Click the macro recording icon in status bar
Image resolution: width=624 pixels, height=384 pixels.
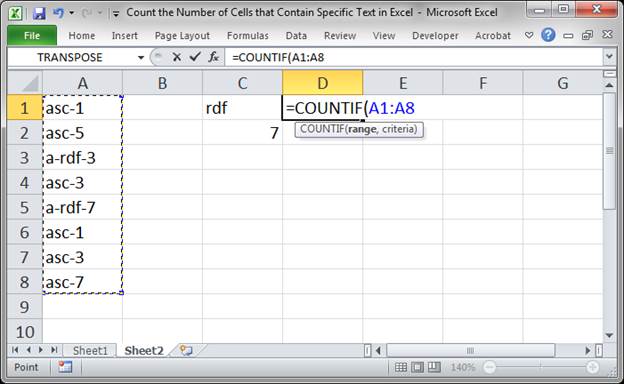65,367
